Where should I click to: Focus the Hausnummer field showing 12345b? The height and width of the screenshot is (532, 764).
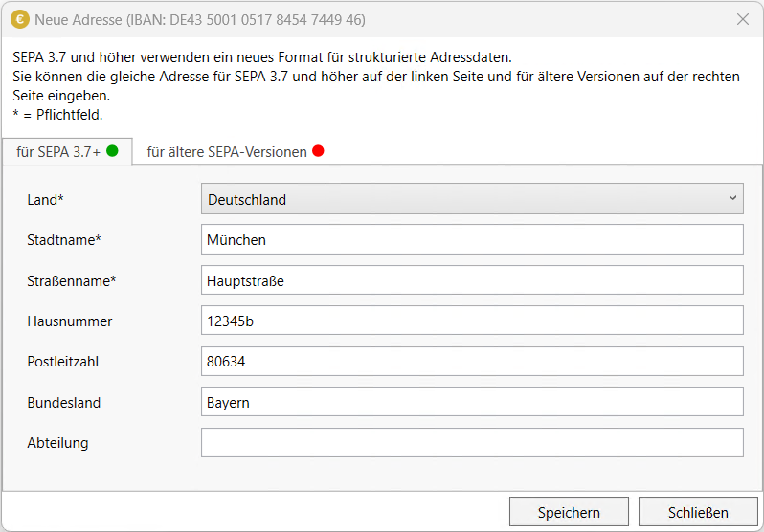point(472,321)
